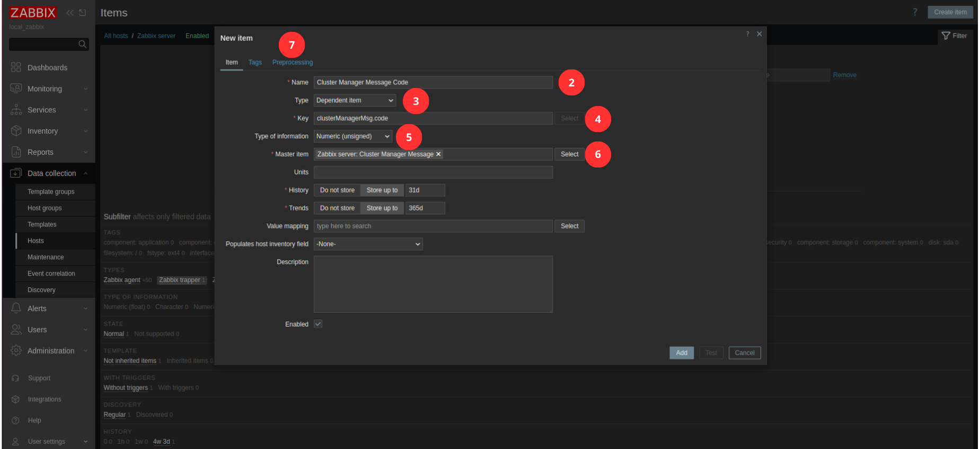Viewport: 980px width, 449px height.
Task: Click the hide sidebar icon next to collapse arrows
Action: point(83,13)
